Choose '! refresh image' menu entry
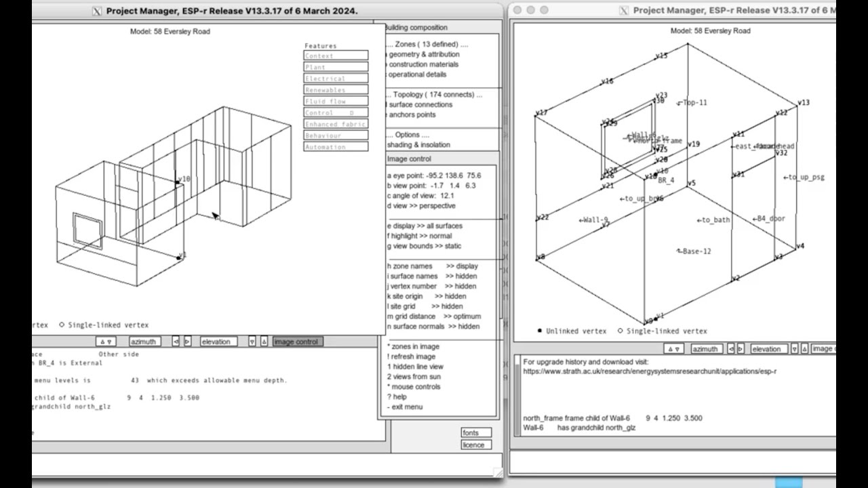 tap(412, 357)
